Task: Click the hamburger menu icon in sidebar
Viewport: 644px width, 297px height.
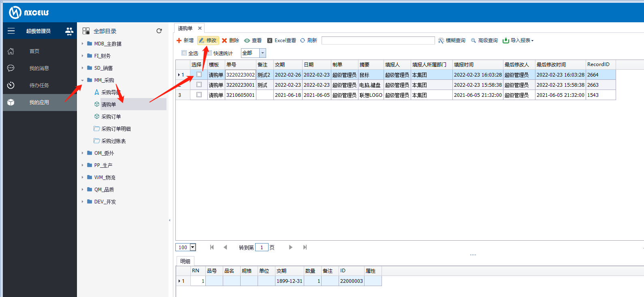Action: point(11,31)
